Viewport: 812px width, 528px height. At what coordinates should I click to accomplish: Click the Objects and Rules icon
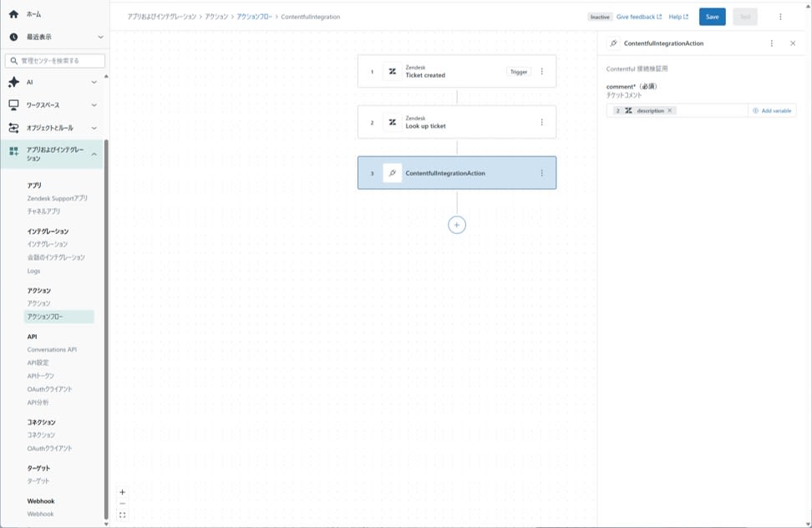pyautogui.click(x=14, y=128)
